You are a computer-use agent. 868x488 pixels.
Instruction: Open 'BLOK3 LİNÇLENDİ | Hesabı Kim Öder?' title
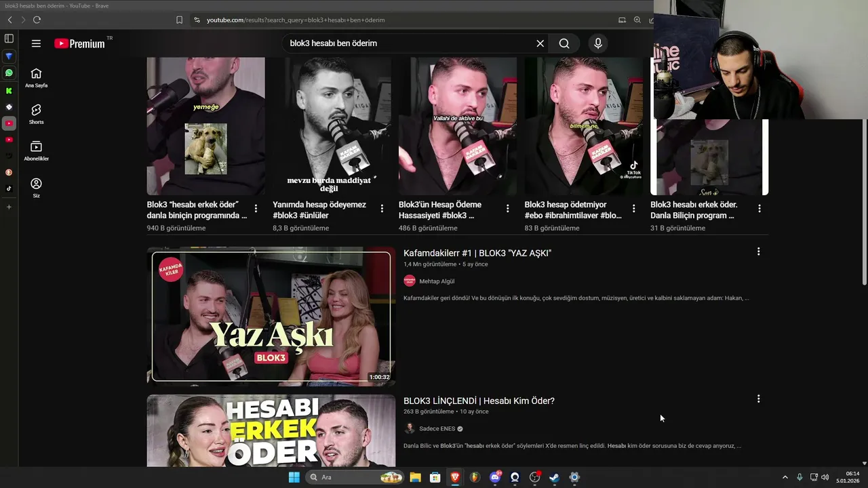(x=479, y=401)
